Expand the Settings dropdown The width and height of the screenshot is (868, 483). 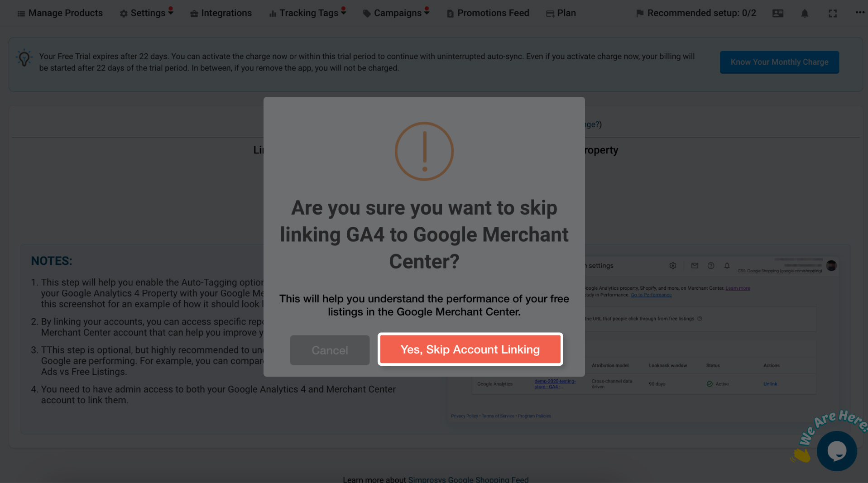147,13
